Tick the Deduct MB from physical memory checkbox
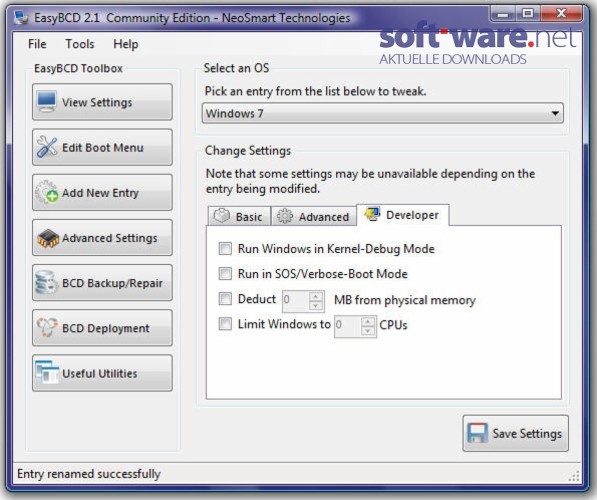 tap(225, 299)
